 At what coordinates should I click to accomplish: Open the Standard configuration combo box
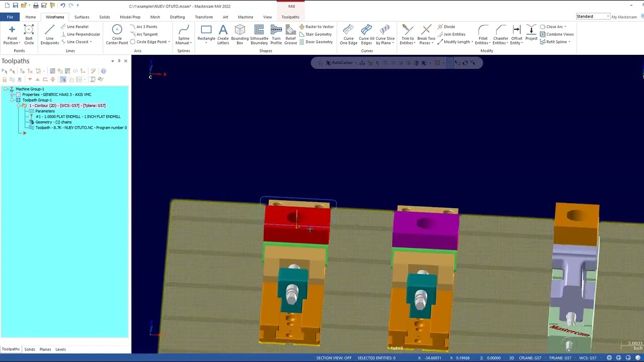pyautogui.click(x=593, y=17)
